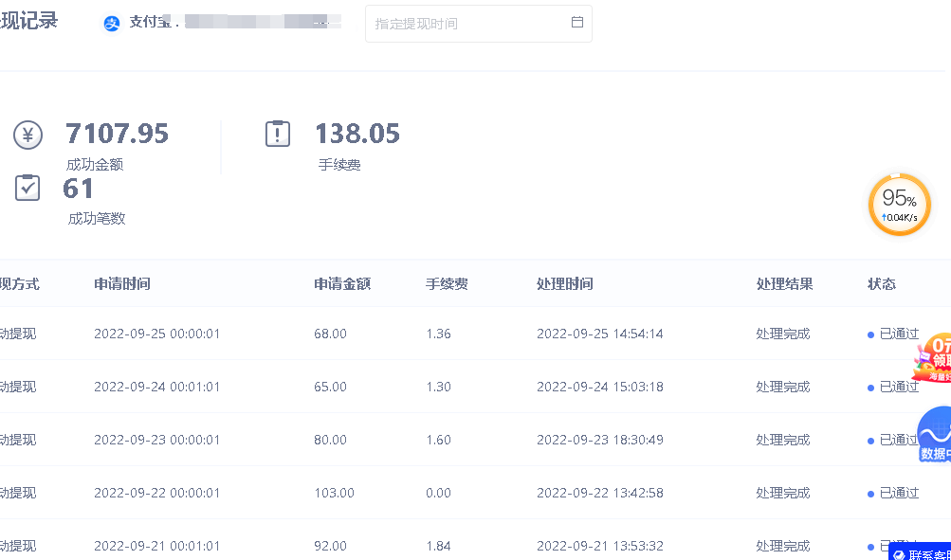Viewport: 951px width, 560px height.
Task: Click the 处理结果 column header
Action: click(784, 283)
